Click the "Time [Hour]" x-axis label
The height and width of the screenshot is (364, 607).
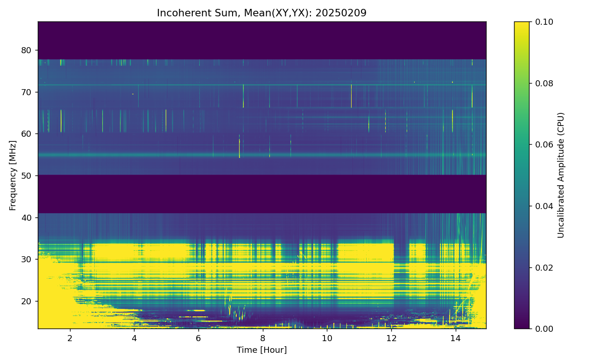click(261, 350)
